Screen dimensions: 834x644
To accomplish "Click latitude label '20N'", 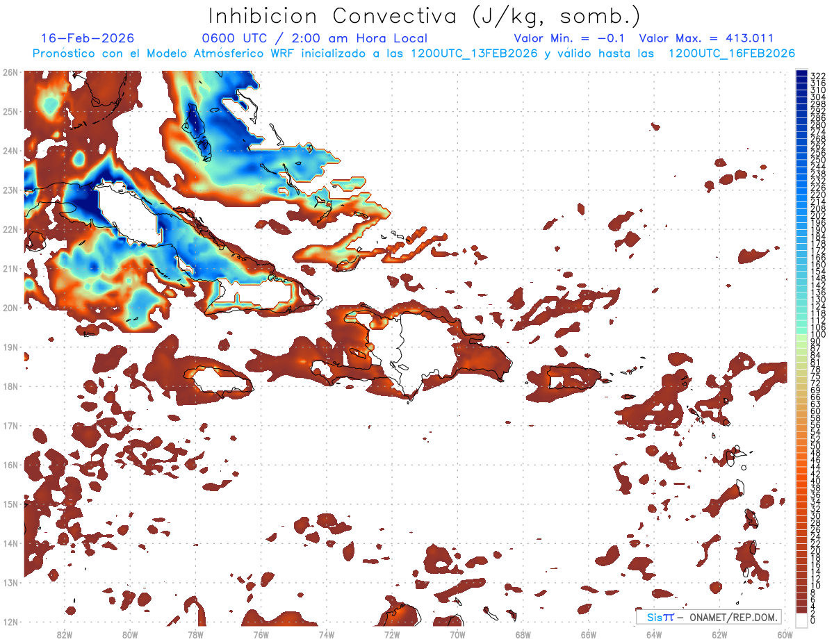I will (10, 308).
